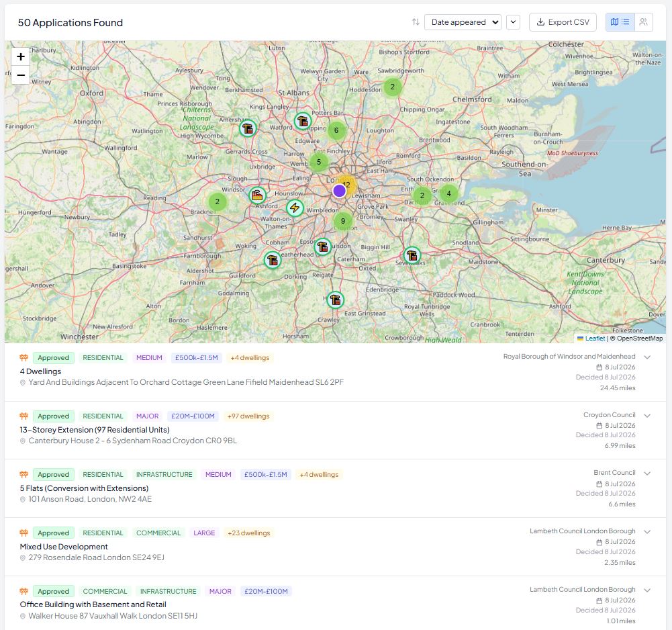Expand the 5 Flats conversion application row
The image size is (672, 630).
647,473
